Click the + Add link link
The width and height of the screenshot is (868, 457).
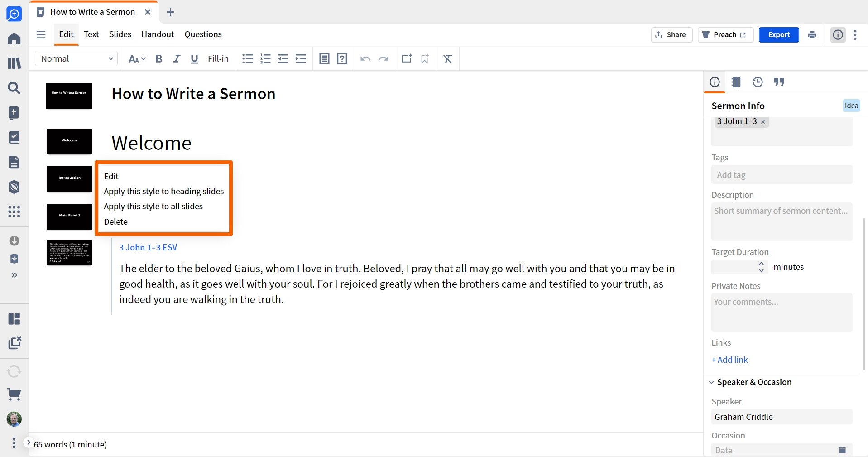729,360
